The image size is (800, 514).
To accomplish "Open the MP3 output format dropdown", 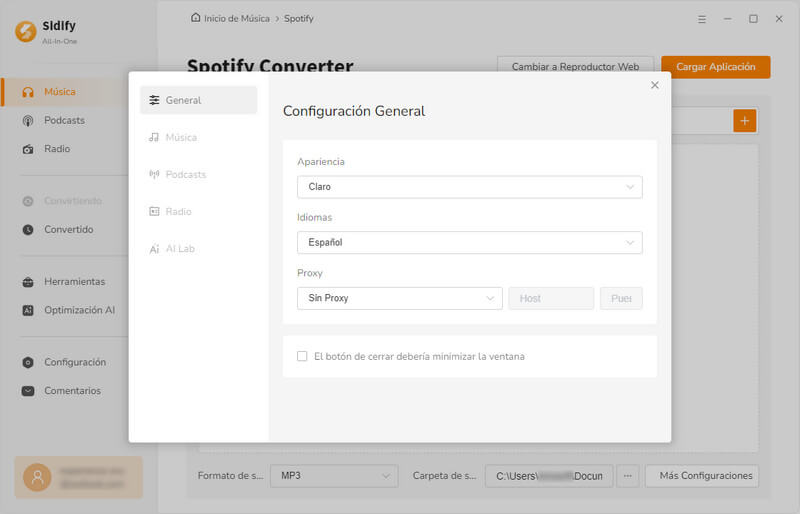I will pos(334,476).
